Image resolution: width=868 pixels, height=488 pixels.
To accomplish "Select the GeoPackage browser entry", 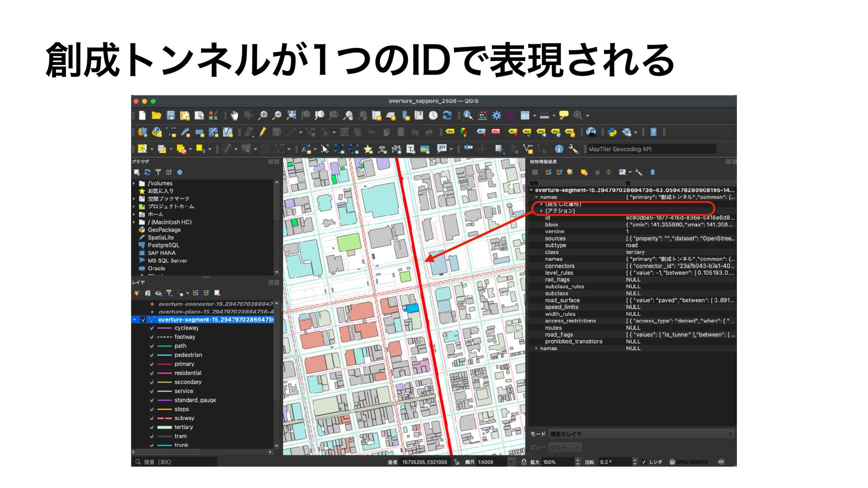I will (164, 230).
